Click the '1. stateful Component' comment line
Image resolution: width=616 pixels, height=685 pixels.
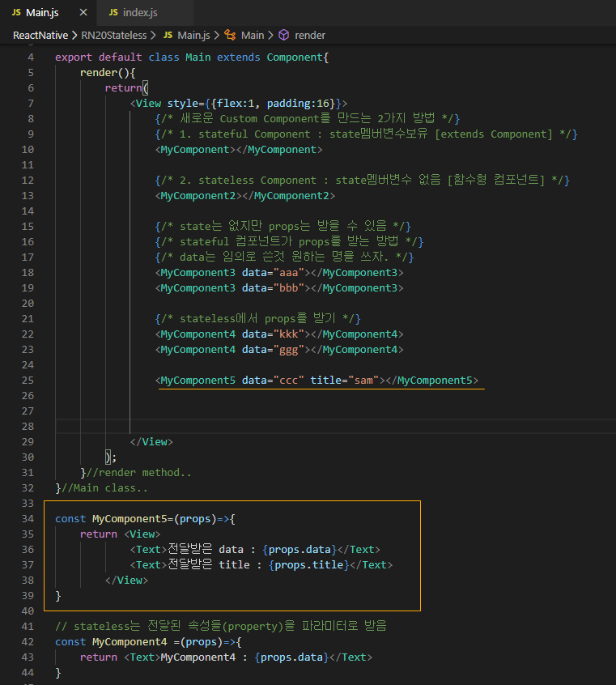366,134
